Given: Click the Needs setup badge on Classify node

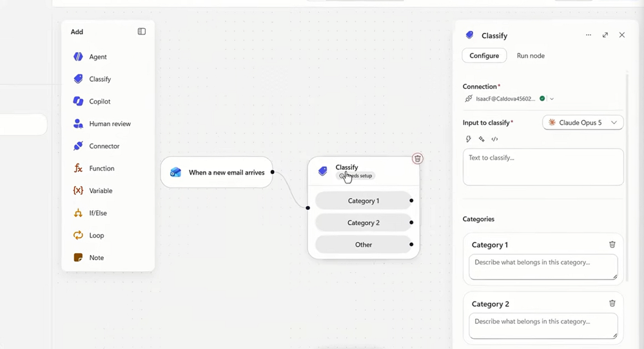Looking at the screenshot, I should pos(355,176).
